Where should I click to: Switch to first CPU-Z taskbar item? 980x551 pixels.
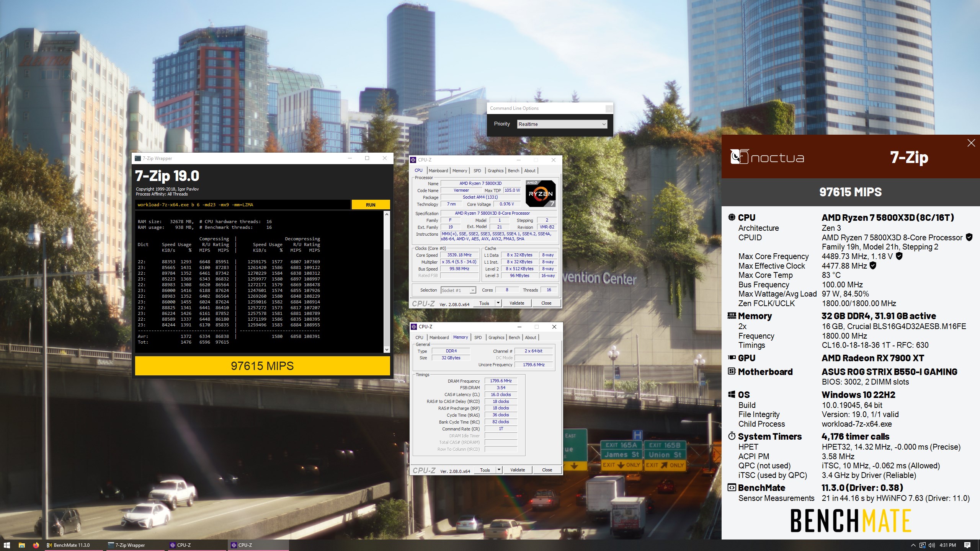(x=197, y=545)
